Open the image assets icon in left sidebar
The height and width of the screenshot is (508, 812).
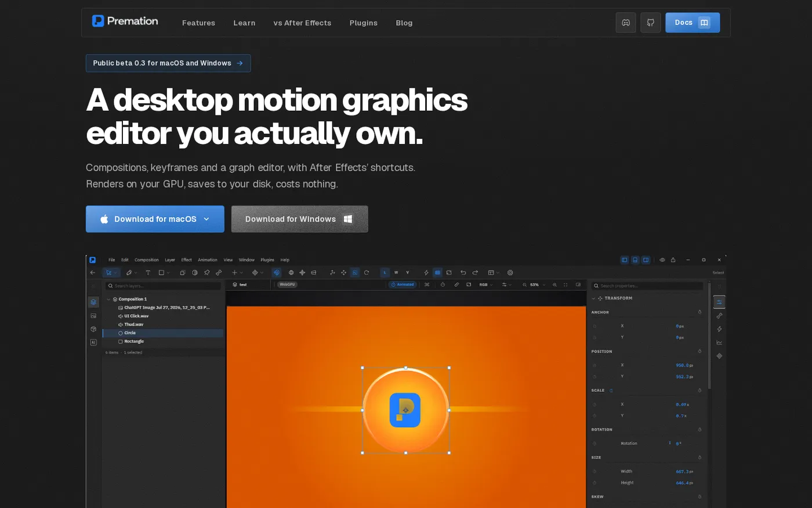tap(93, 316)
